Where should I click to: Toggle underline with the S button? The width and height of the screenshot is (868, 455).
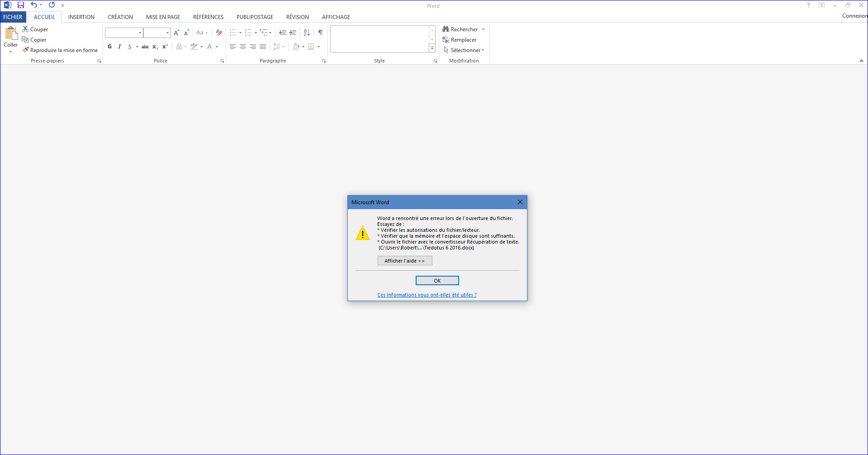pos(130,47)
